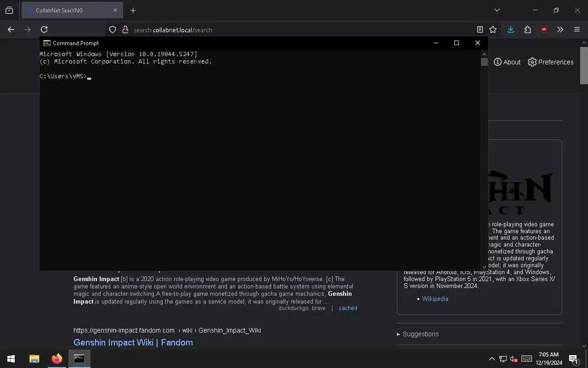Reload the current page

[x=44, y=29]
